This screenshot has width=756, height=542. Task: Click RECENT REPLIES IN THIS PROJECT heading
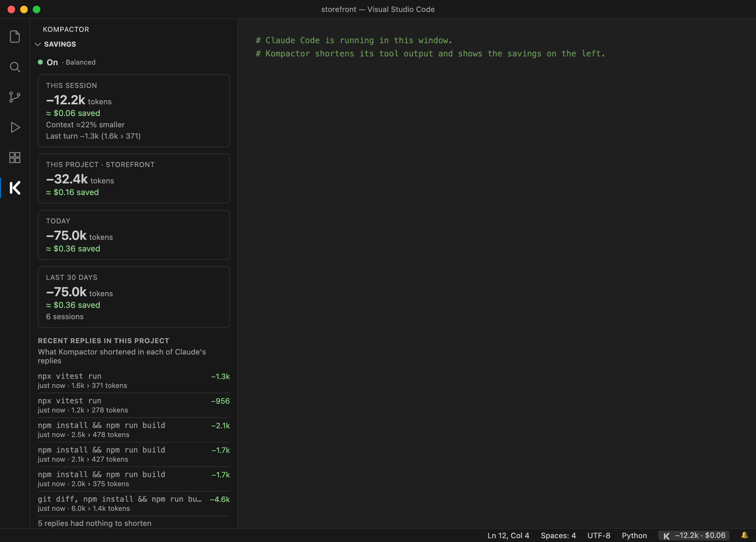(x=103, y=341)
